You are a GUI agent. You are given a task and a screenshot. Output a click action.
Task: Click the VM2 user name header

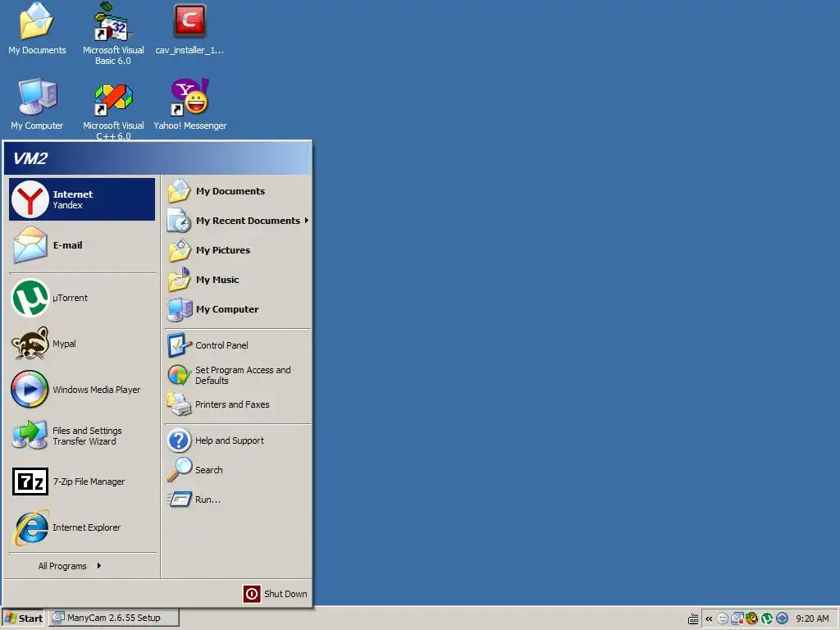pyautogui.click(x=30, y=158)
